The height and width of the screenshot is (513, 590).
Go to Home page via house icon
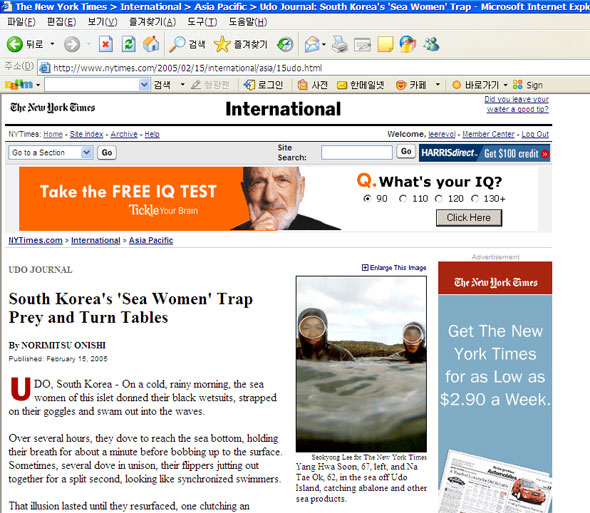click(x=151, y=44)
